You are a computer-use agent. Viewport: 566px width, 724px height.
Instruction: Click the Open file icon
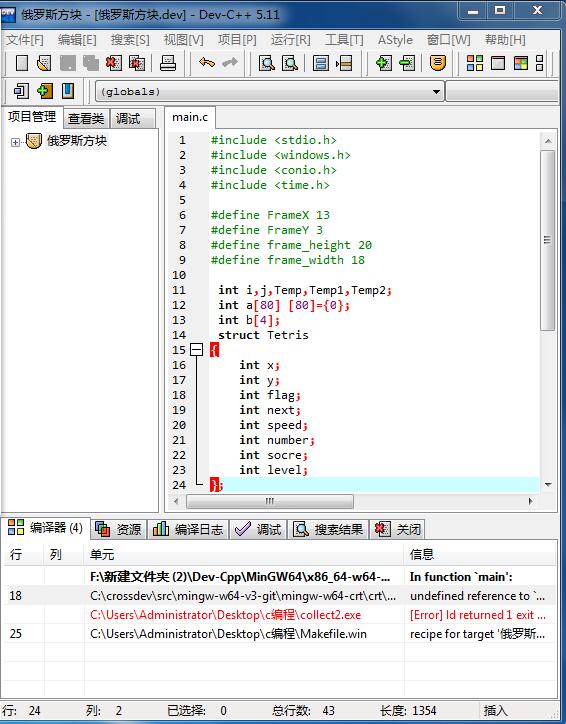coord(44,63)
